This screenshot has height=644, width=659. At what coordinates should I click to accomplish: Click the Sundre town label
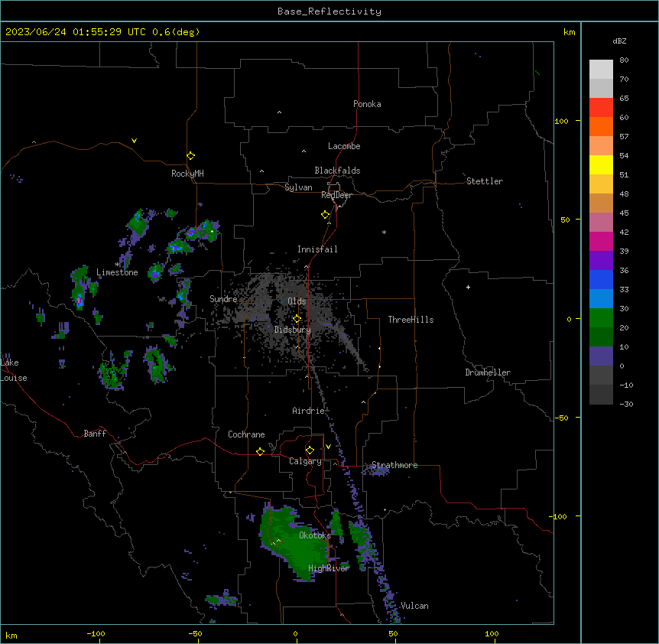pyautogui.click(x=223, y=299)
